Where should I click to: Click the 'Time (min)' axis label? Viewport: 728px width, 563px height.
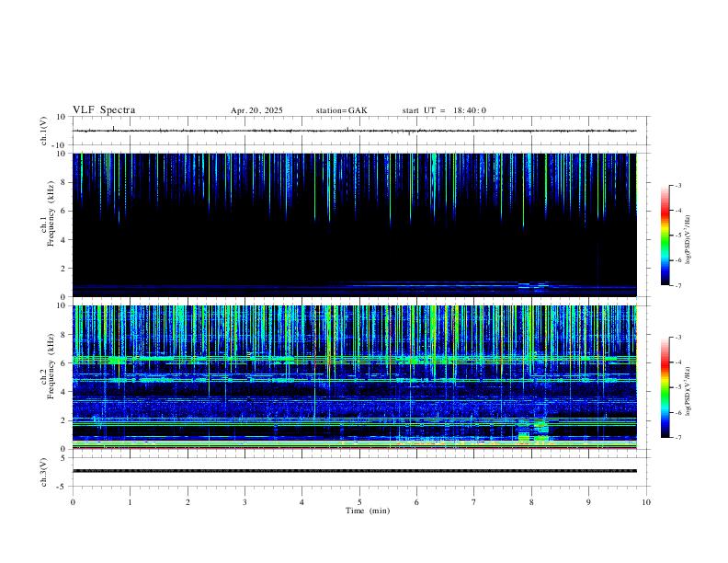368,511
